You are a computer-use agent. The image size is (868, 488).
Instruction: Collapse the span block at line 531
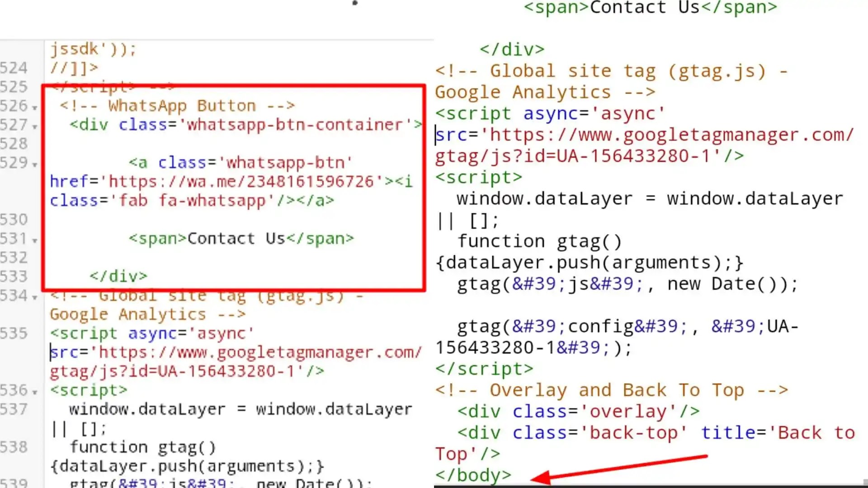click(35, 240)
